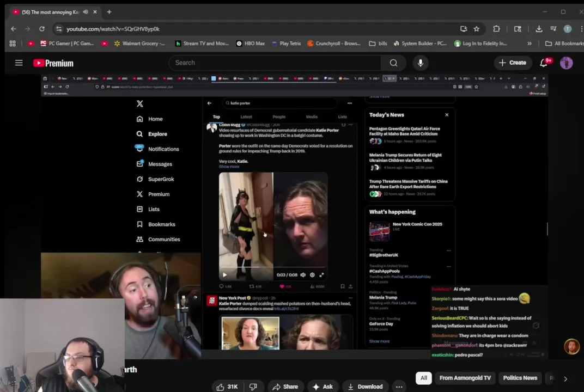Click the Download button
The height and width of the screenshot is (392, 584).
365,387
